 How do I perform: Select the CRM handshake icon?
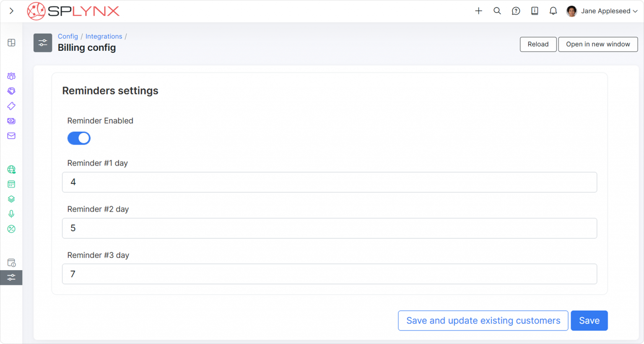[11, 91]
